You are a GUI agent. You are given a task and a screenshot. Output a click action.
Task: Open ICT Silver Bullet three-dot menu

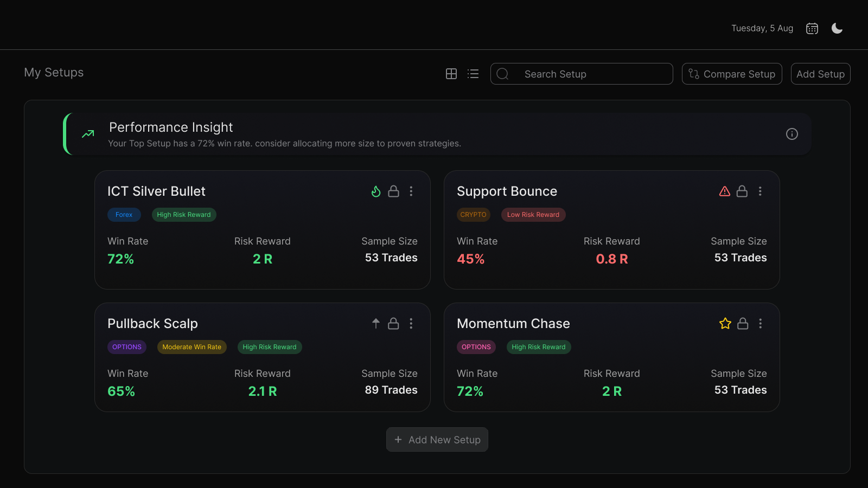point(411,191)
